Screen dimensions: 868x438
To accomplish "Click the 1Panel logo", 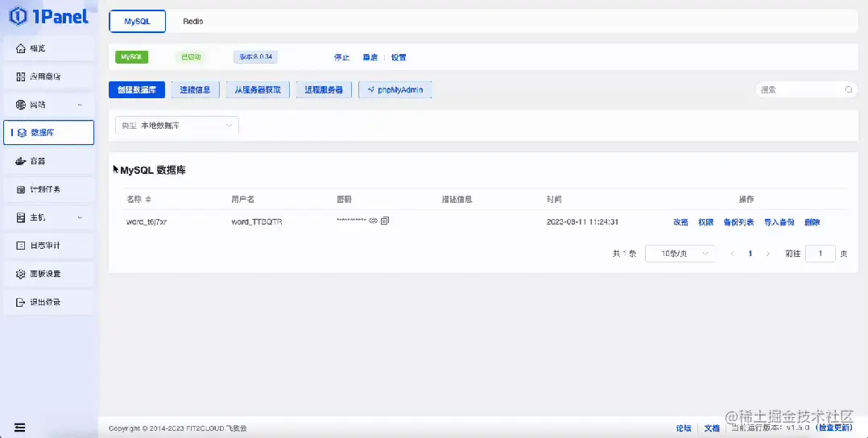I will point(48,17).
